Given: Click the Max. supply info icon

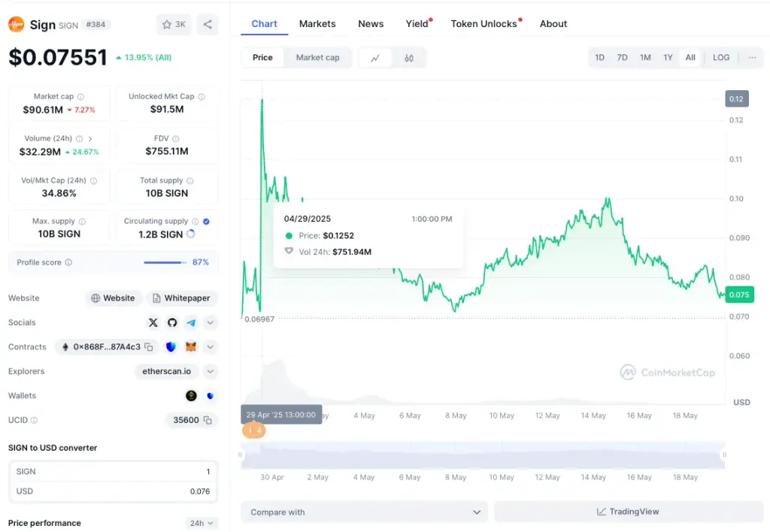Looking at the screenshot, I should [83, 222].
